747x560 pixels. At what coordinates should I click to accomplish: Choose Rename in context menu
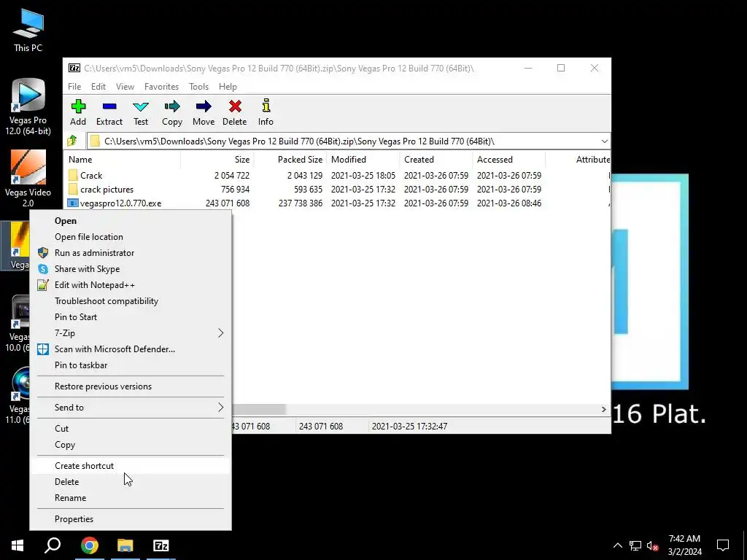click(x=131, y=497)
